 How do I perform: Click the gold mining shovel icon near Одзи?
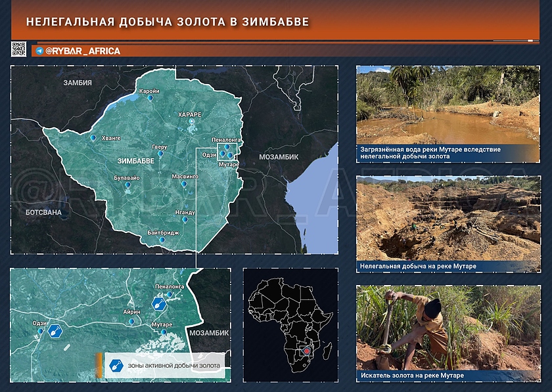[x=55, y=330]
